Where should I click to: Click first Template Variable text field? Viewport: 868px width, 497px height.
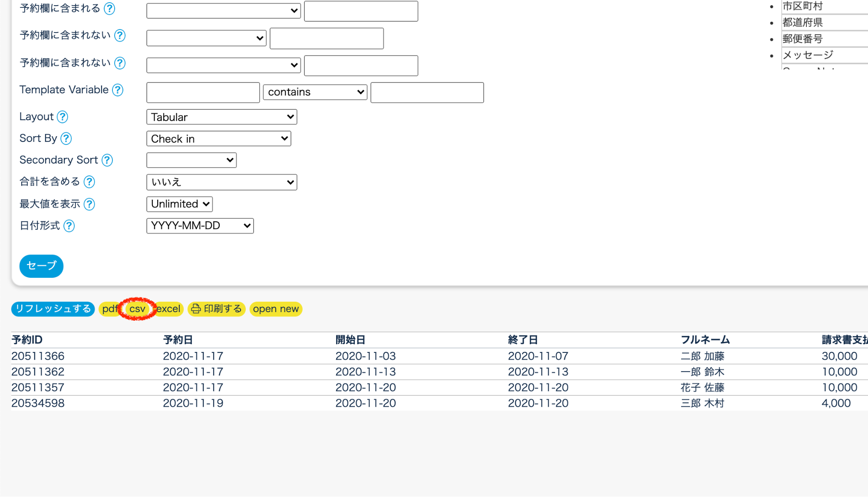pos(203,92)
